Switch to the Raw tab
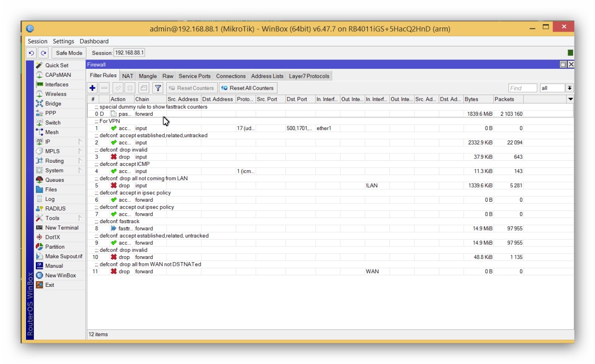The height and width of the screenshot is (364, 595). pyautogui.click(x=168, y=76)
